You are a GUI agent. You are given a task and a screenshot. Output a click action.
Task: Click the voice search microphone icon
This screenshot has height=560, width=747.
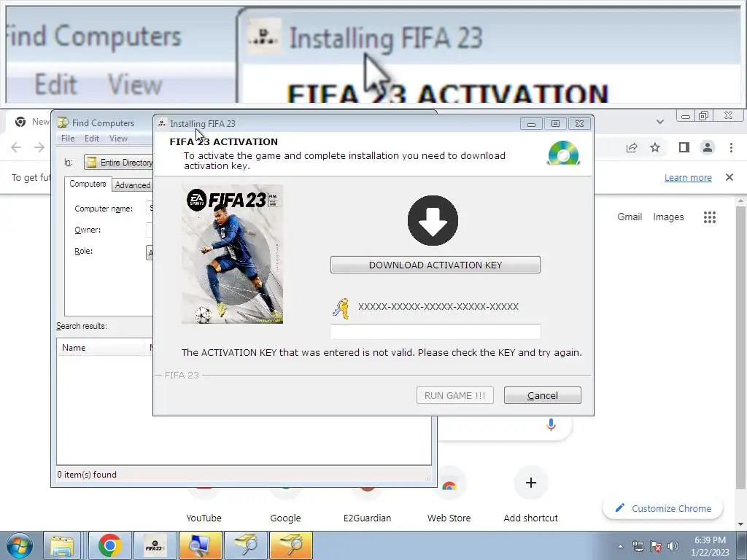tap(551, 424)
